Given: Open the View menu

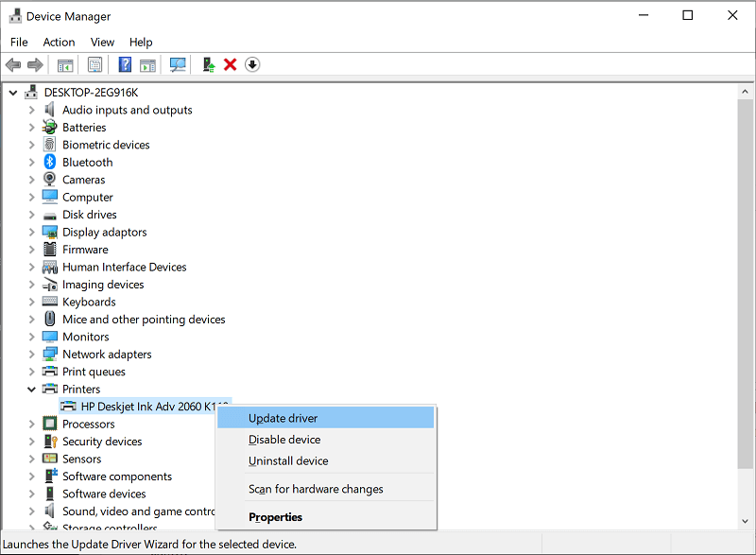Looking at the screenshot, I should (102, 42).
